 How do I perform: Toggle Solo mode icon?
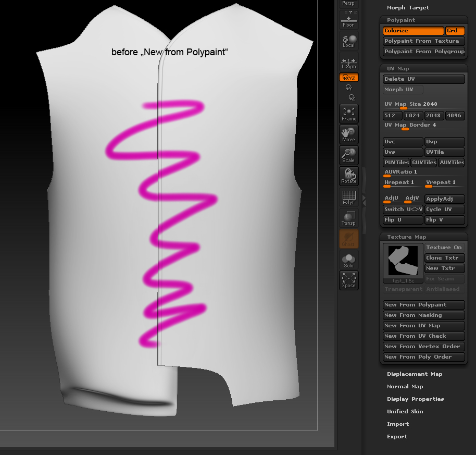pyautogui.click(x=348, y=260)
